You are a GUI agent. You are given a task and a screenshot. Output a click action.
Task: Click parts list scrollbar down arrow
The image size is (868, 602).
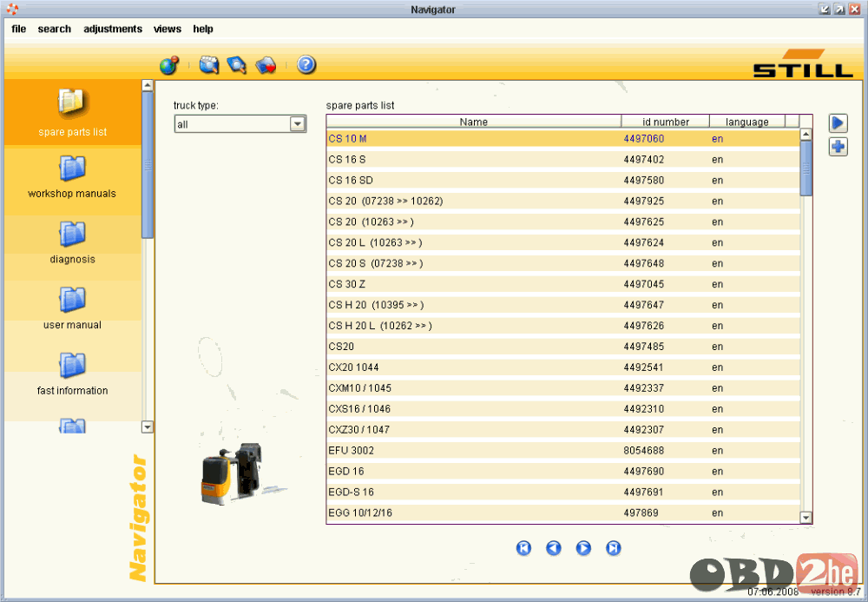click(806, 518)
